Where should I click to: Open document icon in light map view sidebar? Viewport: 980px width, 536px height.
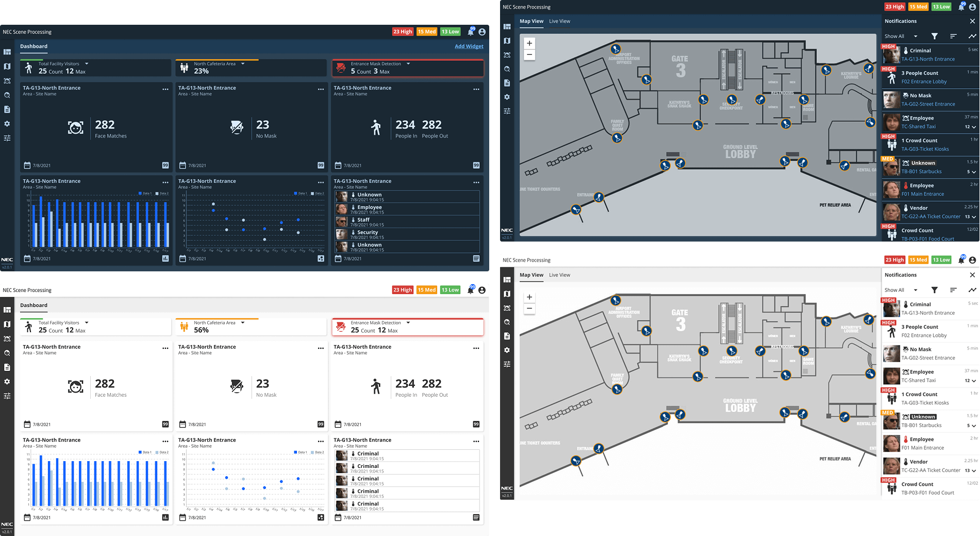507,336
